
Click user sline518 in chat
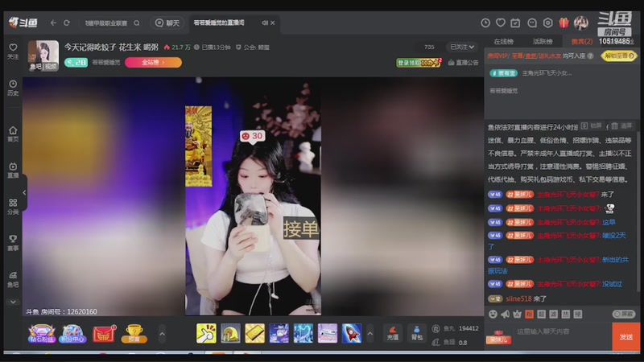pyautogui.click(x=518, y=298)
